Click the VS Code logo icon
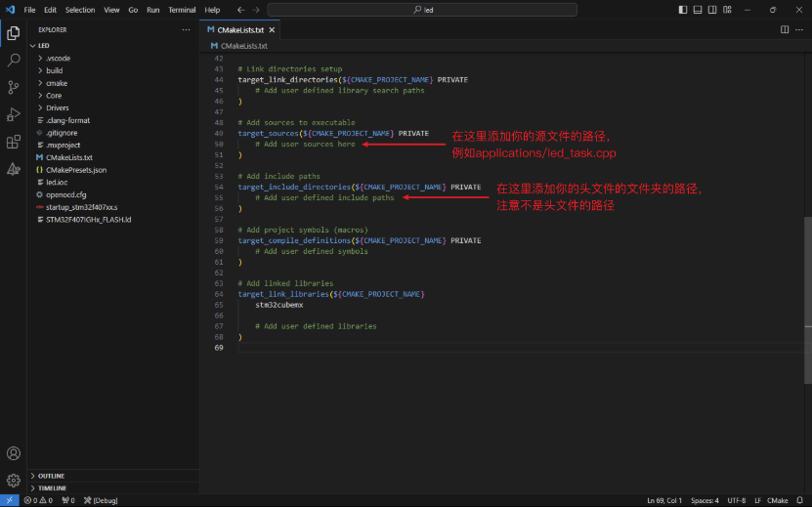 pos(10,10)
